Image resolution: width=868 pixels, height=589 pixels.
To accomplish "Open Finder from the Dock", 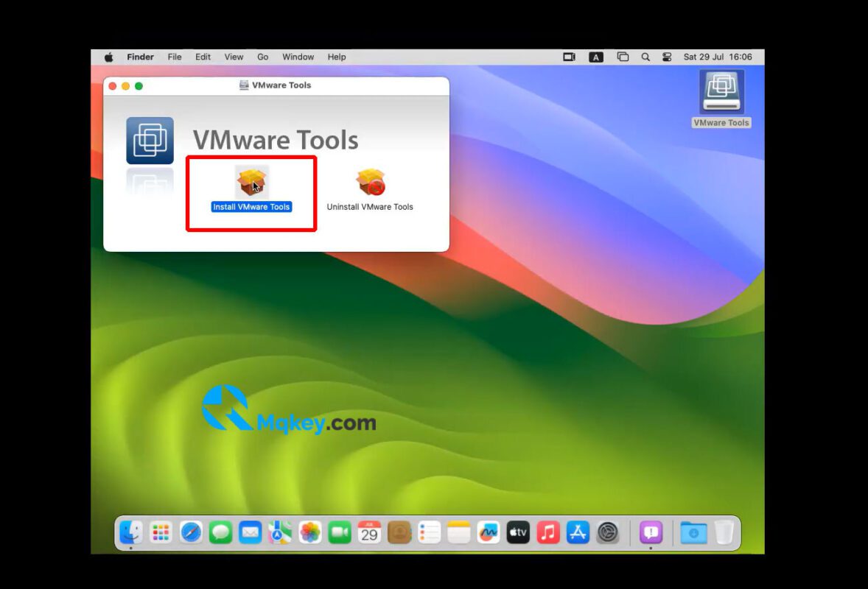I will 131,532.
